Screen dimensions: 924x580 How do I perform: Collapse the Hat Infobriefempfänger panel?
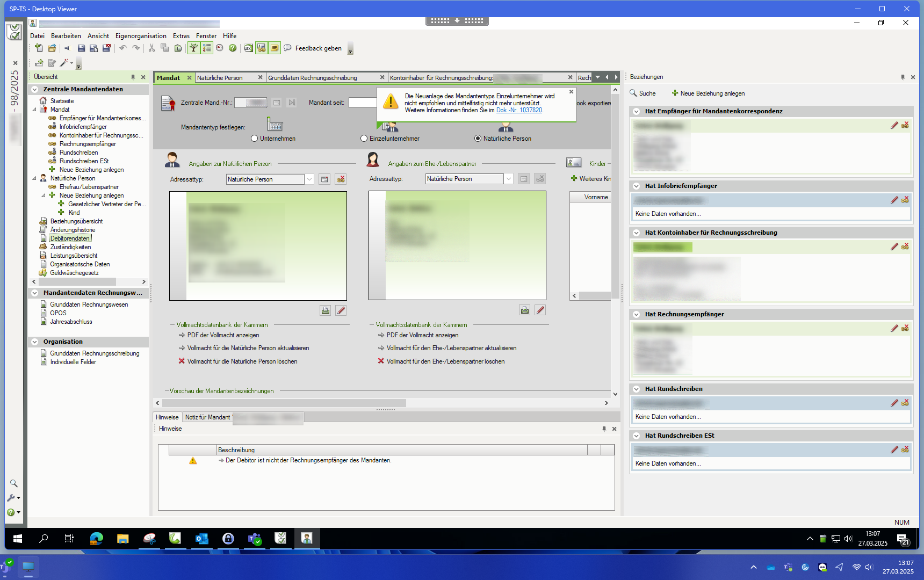(x=637, y=186)
